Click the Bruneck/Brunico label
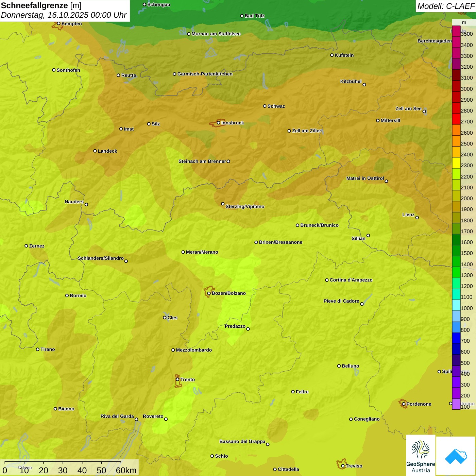Viewport: 476px width, 476px height. [319, 225]
